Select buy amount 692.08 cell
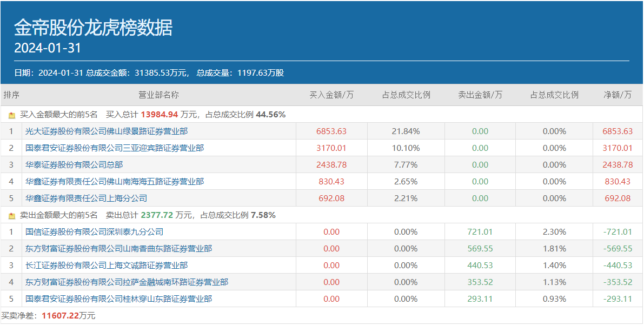Image resolution: width=644 pixels, height=325 pixels. 331,198
